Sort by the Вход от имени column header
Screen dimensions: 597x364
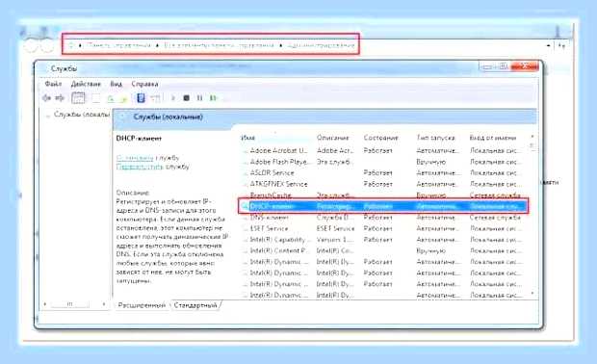point(493,138)
